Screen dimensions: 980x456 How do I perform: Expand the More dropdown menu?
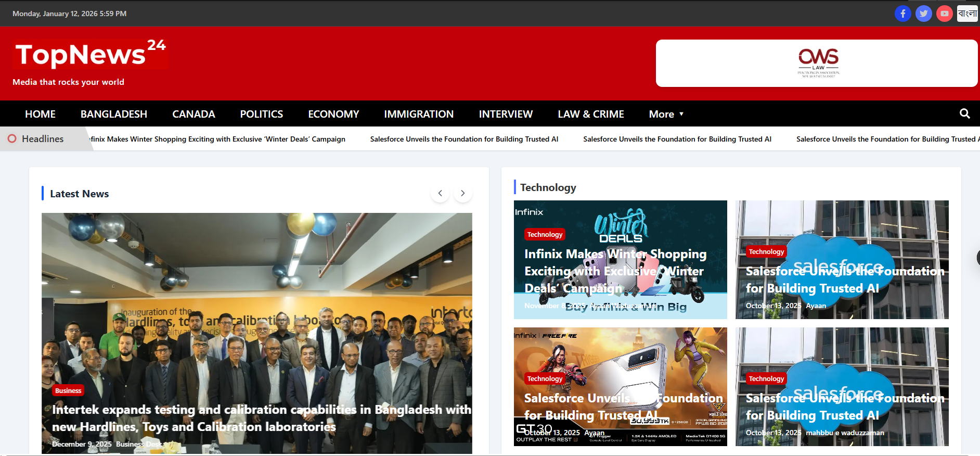tap(666, 114)
